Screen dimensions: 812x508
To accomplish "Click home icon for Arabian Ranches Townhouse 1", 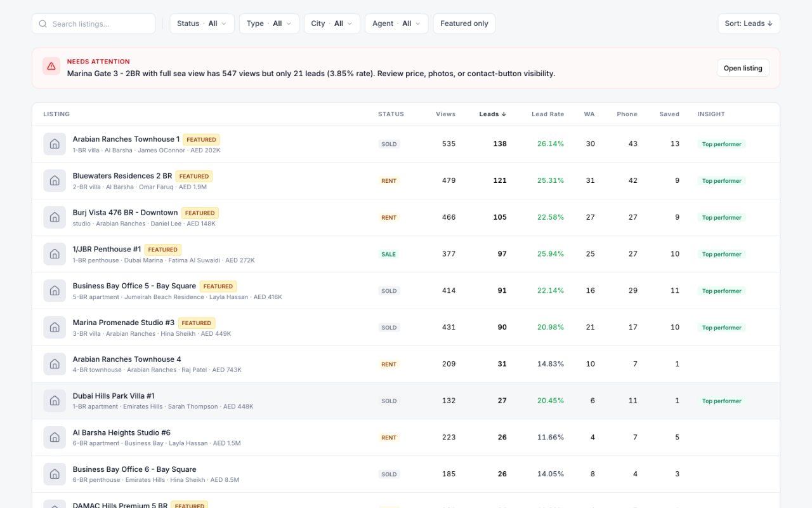I will point(55,144).
